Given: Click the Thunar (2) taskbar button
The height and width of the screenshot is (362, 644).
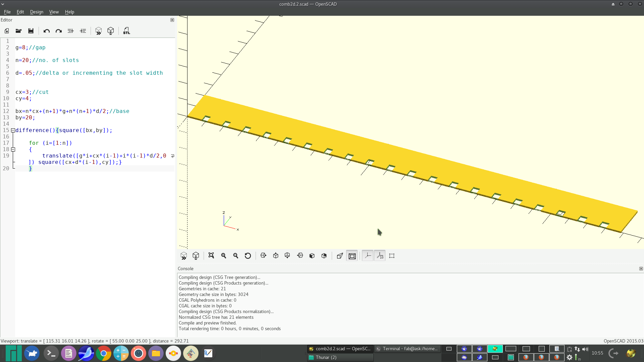Looking at the screenshot, I should pyautogui.click(x=340, y=357).
